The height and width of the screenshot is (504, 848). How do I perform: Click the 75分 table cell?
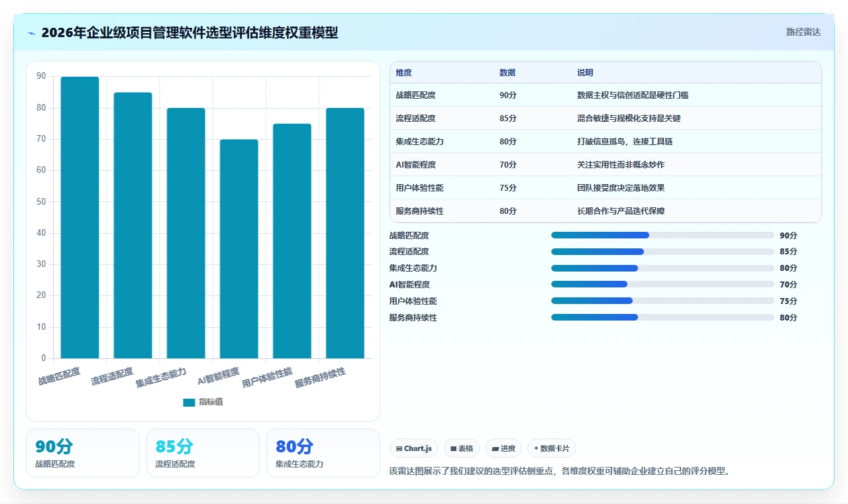[x=507, y=188]
